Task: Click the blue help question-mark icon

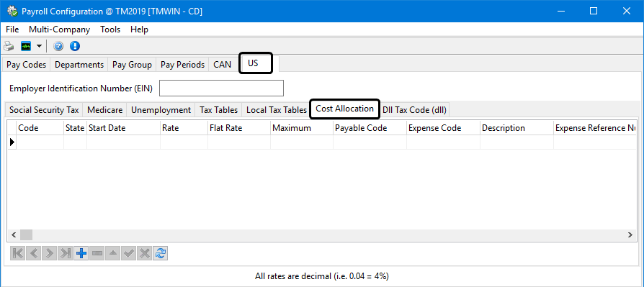Action: [x=58, y=46]
